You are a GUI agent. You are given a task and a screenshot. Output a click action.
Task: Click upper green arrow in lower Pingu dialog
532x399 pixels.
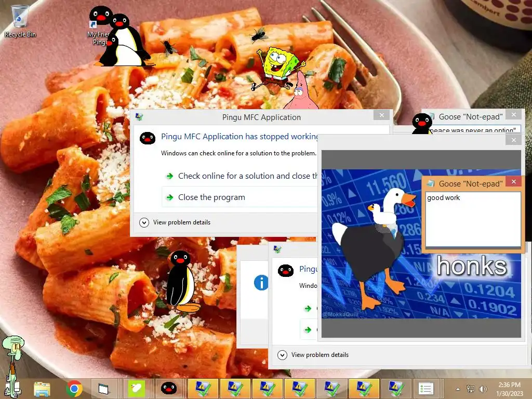pyautogui.click(x=308, y=309)
